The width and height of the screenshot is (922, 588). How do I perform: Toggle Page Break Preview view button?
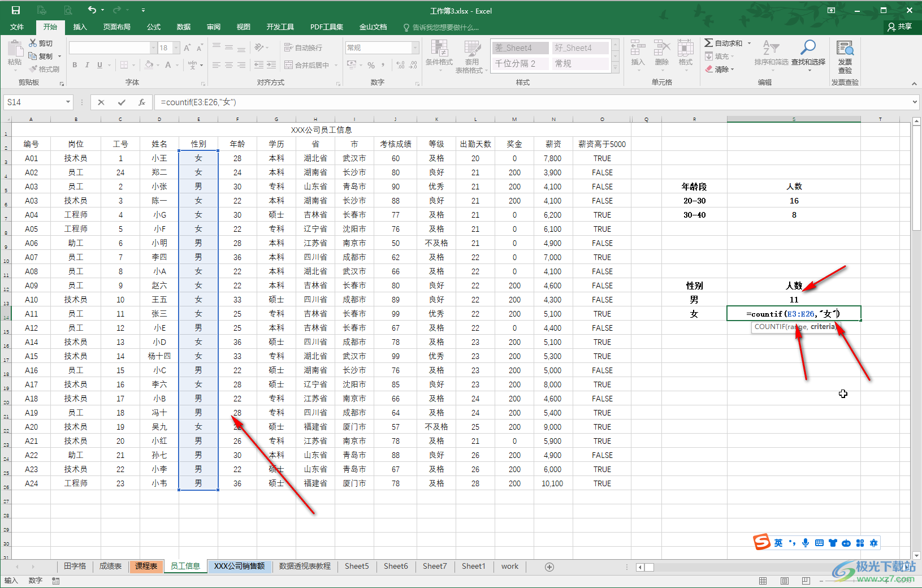(x=806, y=581)
